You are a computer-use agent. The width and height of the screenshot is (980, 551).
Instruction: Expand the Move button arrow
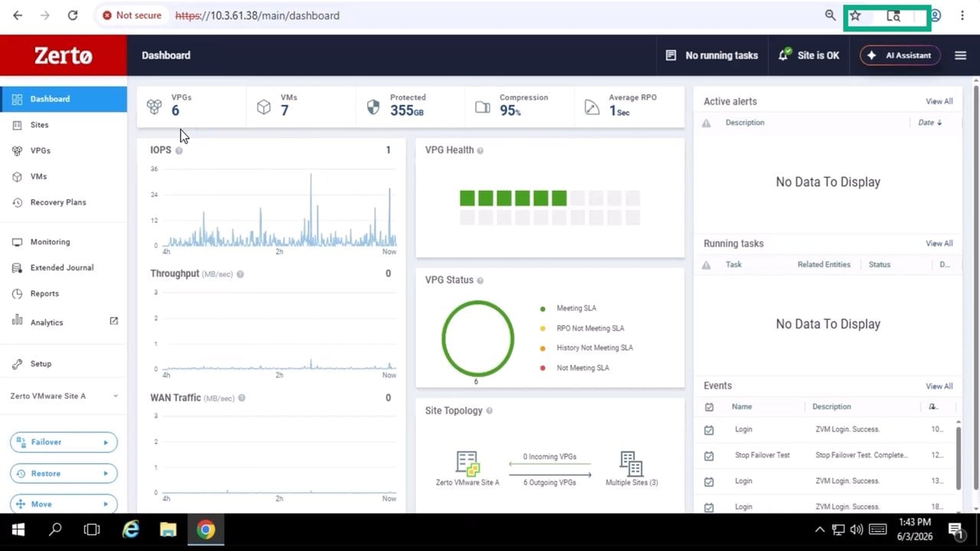[106, 504]
